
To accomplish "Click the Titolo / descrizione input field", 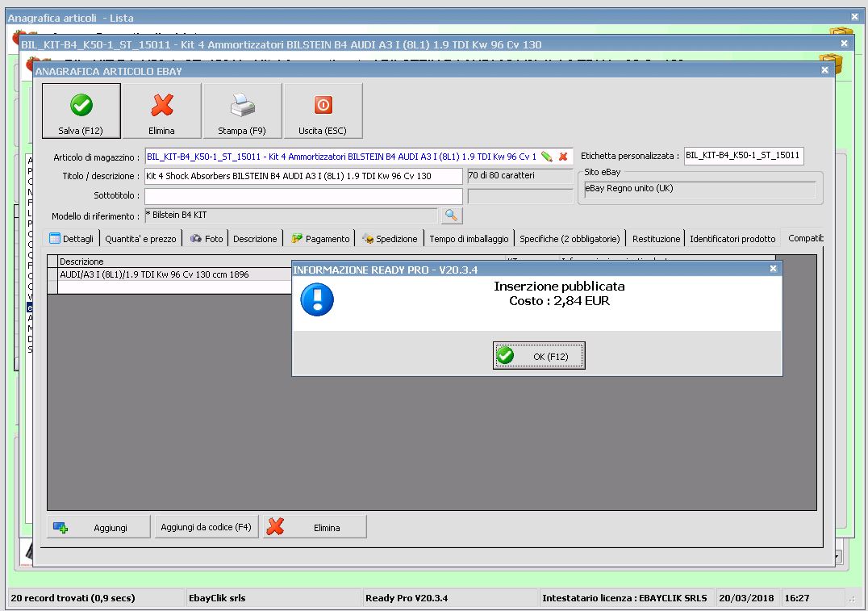I will click(303, 176).
